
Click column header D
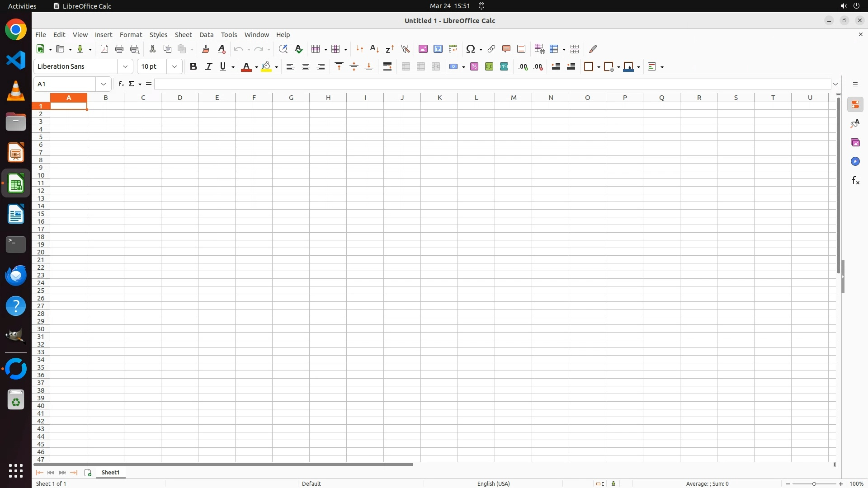(x=180, y=98)
